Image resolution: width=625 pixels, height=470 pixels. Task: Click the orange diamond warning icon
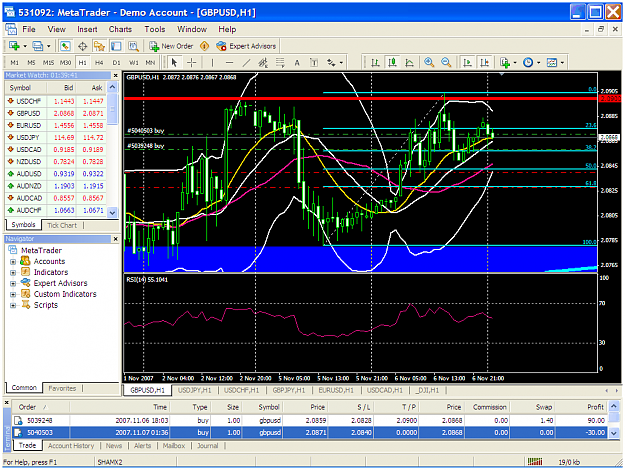click(204, 46)
